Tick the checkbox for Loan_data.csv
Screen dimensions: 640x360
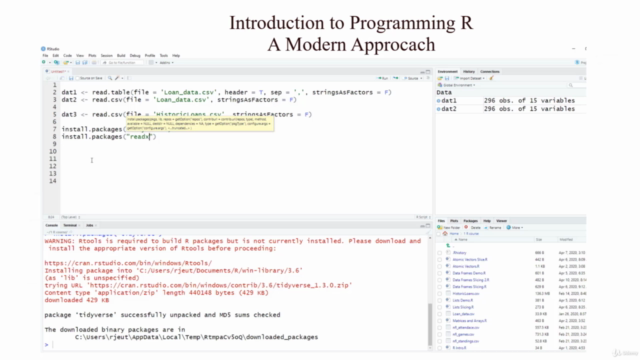point(440,314)
